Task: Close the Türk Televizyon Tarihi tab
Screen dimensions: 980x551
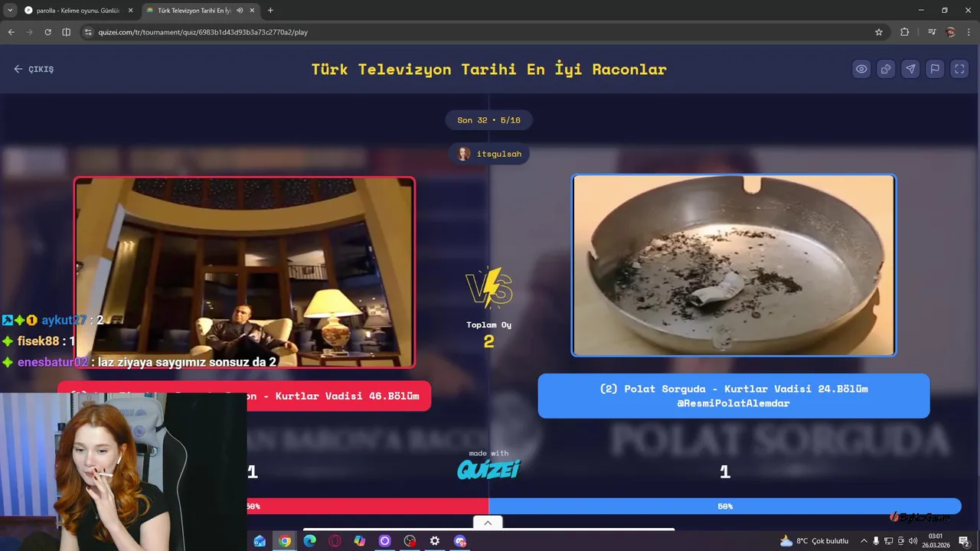Action: click(252, 11)
